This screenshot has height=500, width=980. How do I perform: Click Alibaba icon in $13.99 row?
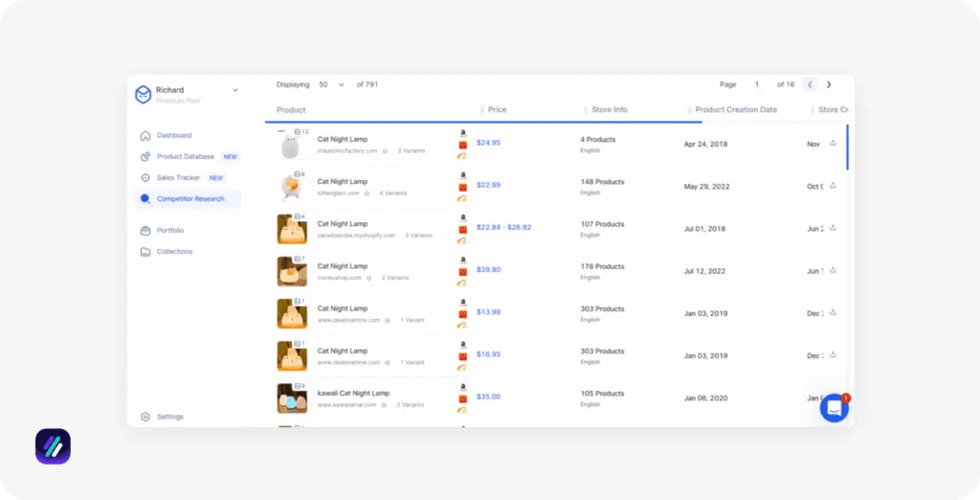tap(462, 325)
